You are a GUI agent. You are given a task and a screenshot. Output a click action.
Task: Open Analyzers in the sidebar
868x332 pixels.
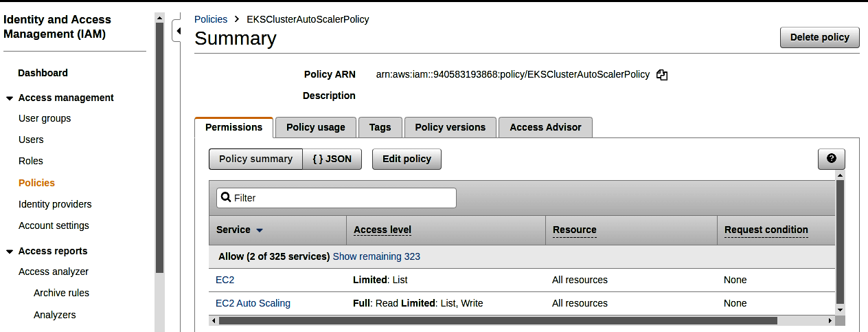(x=55, y=315)
